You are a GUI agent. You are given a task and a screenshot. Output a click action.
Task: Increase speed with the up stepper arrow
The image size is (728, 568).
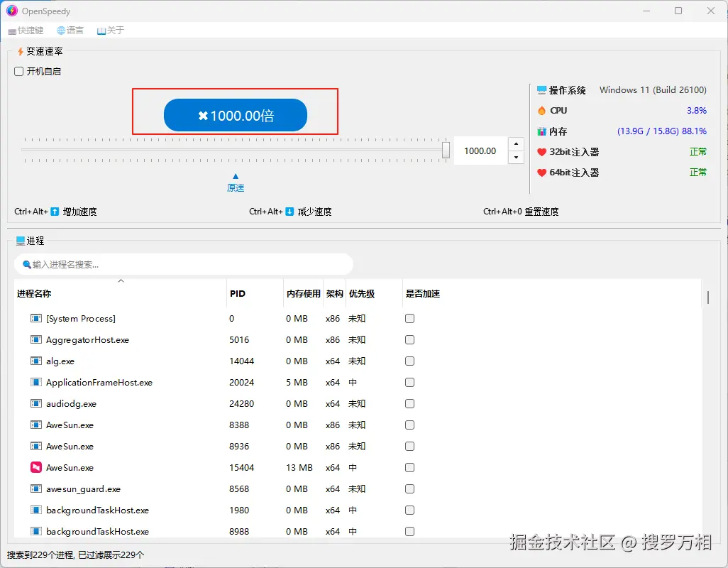[x=516, y=144]
